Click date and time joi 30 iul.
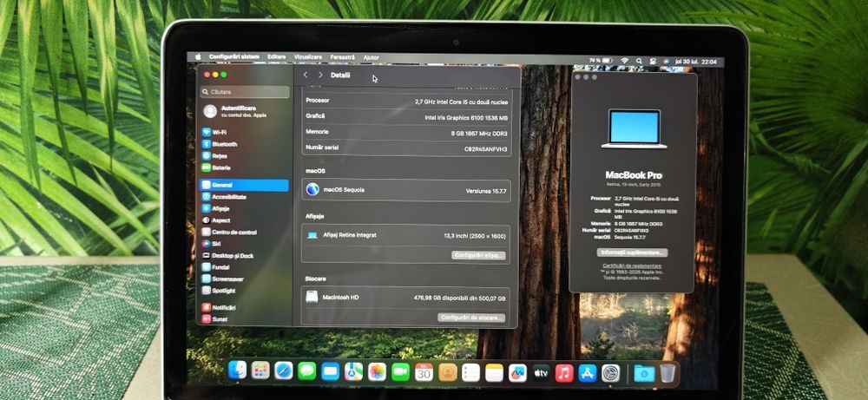Viewport: 868px width, 400px height. click(695, 62)
